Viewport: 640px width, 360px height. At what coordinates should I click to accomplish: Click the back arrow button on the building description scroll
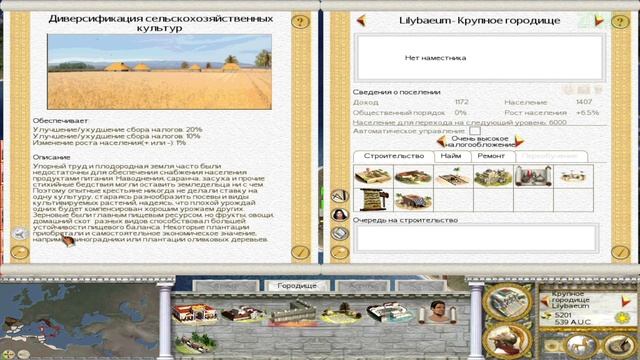19,233
